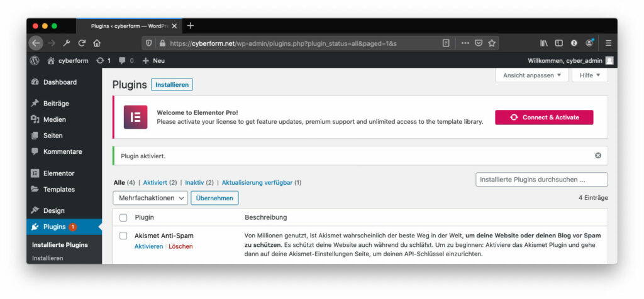The height and width of the screenshot is (299, 644).
Task: Click the Elementor logo in welcome notice
Action: 136,117
